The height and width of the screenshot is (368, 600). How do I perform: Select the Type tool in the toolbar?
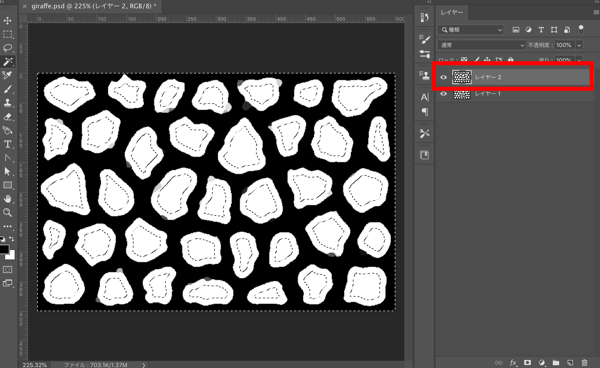coord(8,144)
